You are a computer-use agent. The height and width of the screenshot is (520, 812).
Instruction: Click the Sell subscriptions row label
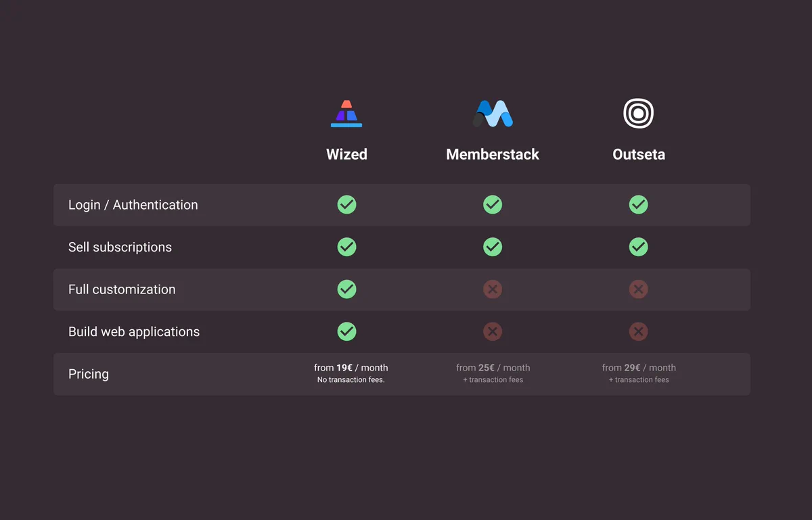[x=120, y=247]
